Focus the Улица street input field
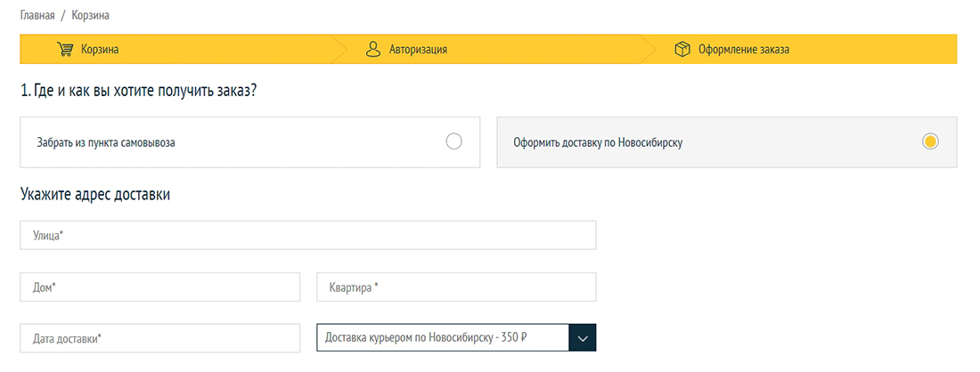The width and height of the screenshot is (980, 372). click(x=307, y=235)
